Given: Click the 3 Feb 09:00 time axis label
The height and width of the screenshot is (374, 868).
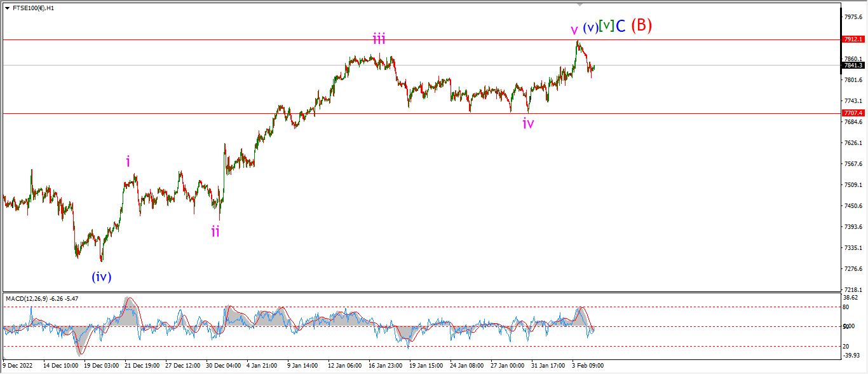Looking at the screenshot, I should pos(588,366).
